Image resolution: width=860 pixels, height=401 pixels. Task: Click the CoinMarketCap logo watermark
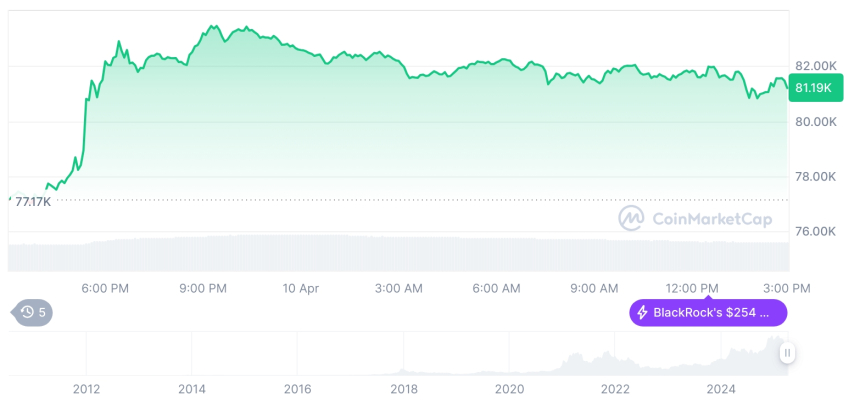pos(631,218)
